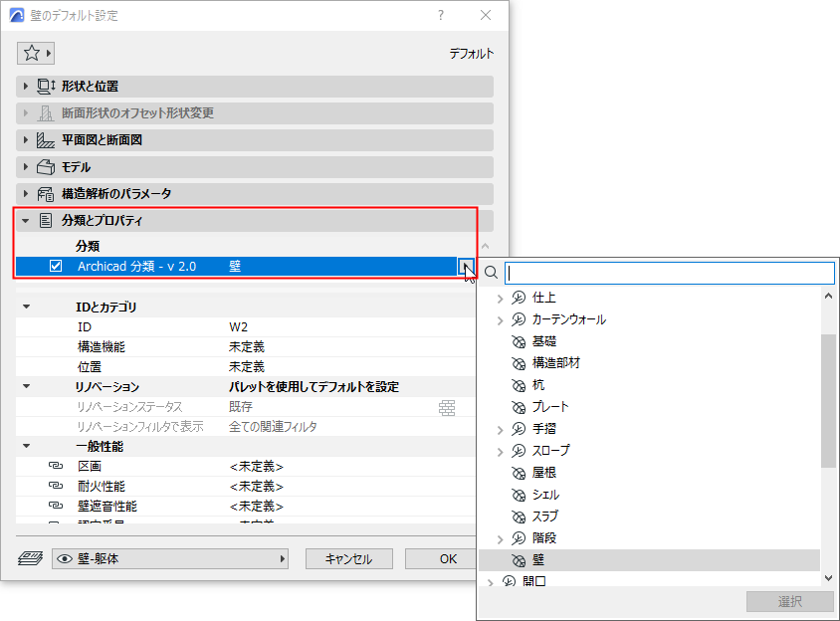Open the favorites star button
The width and height of the screenshot is (840, 621).
(36, 53)
